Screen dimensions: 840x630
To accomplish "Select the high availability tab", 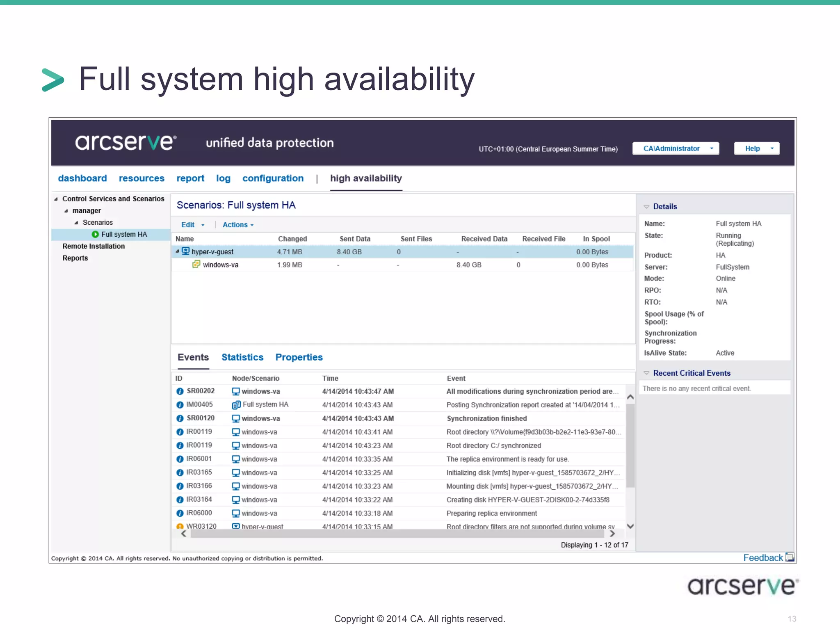I will (366, 178).
